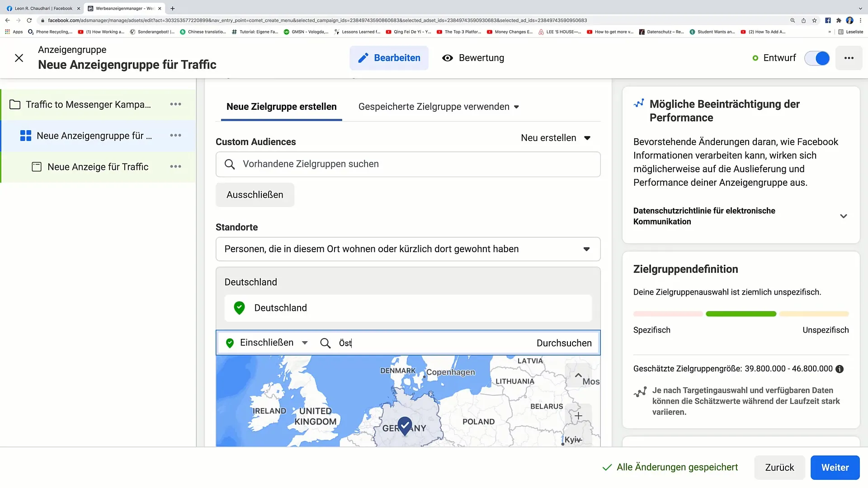
Task: Open options for Traffic to Messenger campaign
Action: click(x=175, y=104)
